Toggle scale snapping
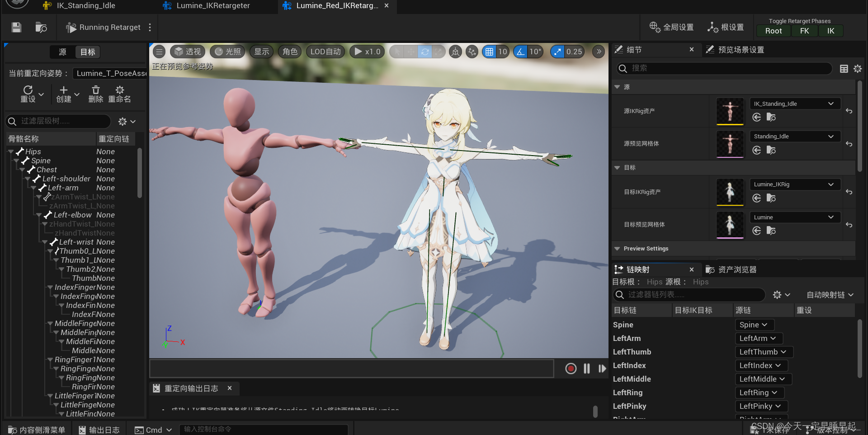The height and width of the screenshot is (435, 868). tap(557, 52)
